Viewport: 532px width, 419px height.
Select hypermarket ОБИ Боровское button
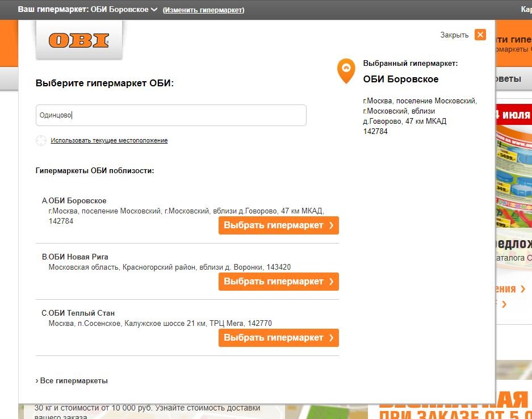(x=279, y=225)
